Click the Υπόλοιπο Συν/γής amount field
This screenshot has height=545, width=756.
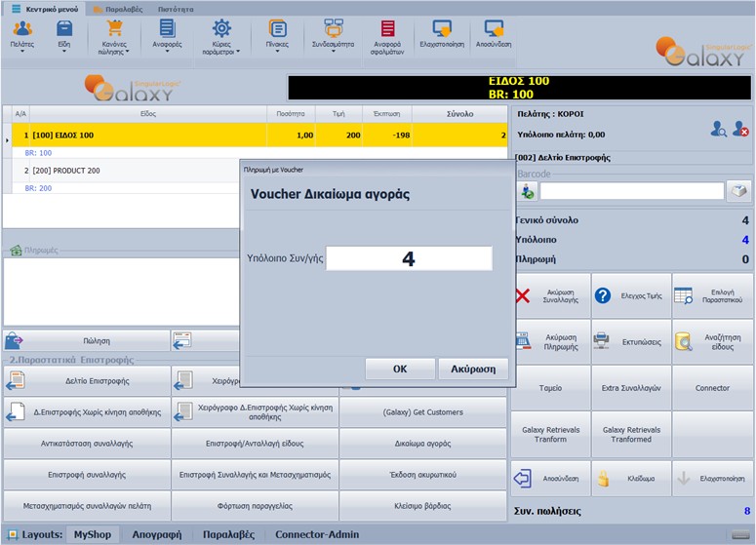tap(409, 258)
